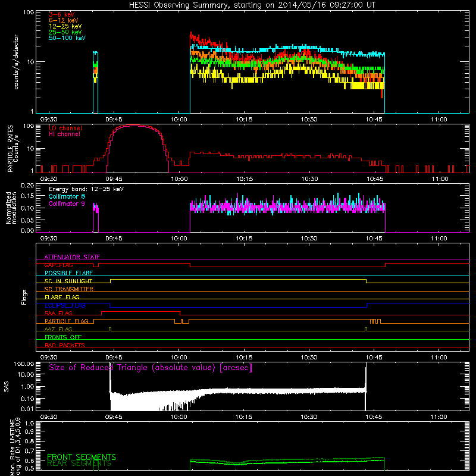The image size is (476, 476).
Task: Click the 10:30 tick label under SAS plot
Action: 309,417
